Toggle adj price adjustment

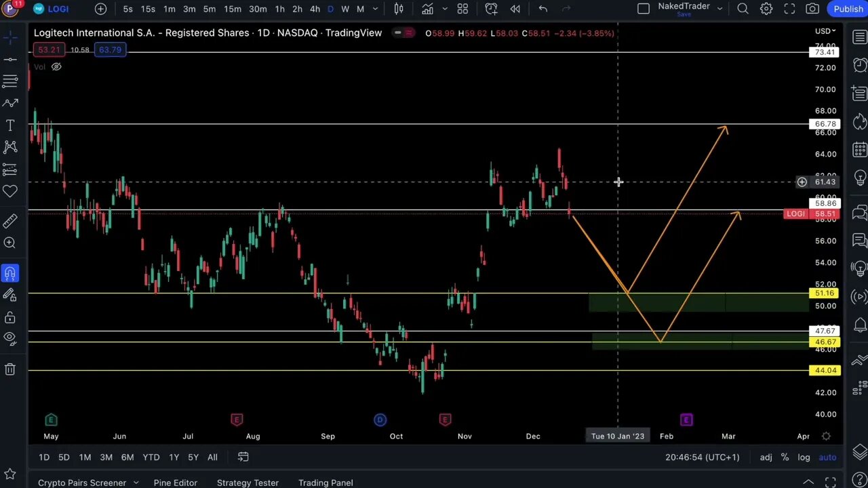tap(766, 457)
